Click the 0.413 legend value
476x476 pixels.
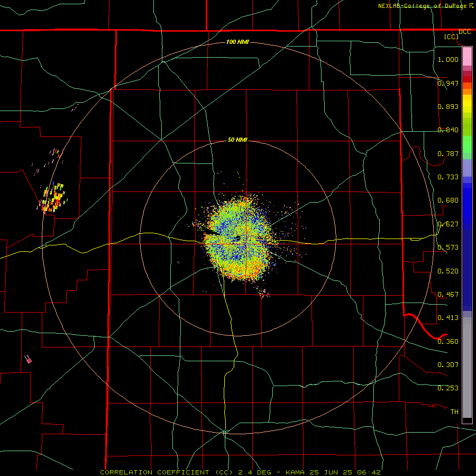pyautogui.click(x=448, y=317)
